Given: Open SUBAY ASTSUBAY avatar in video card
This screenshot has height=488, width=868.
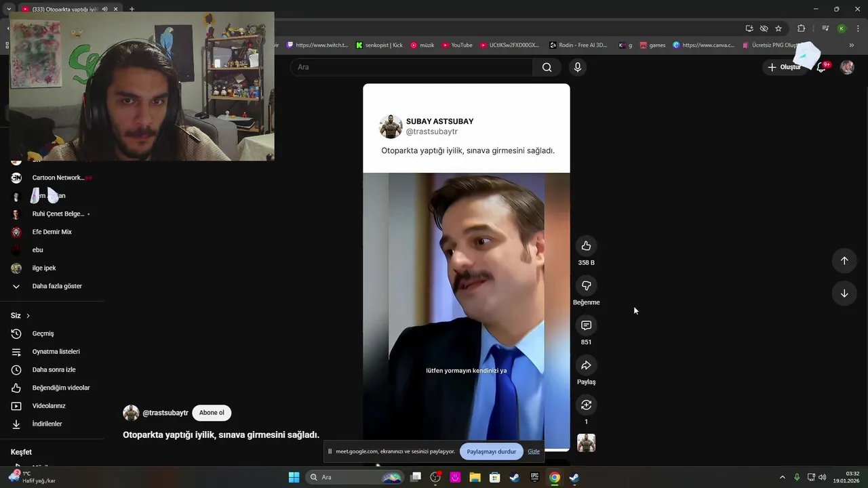Looking at the screenshot, I should 391,127.
